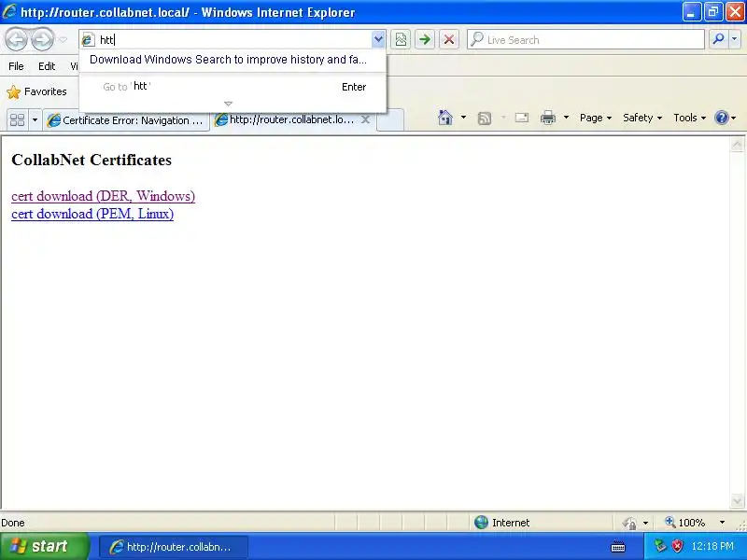This screenshot has width=747, height=560.
Task: Click inside the address bar text field
Action: coord(233,40)
